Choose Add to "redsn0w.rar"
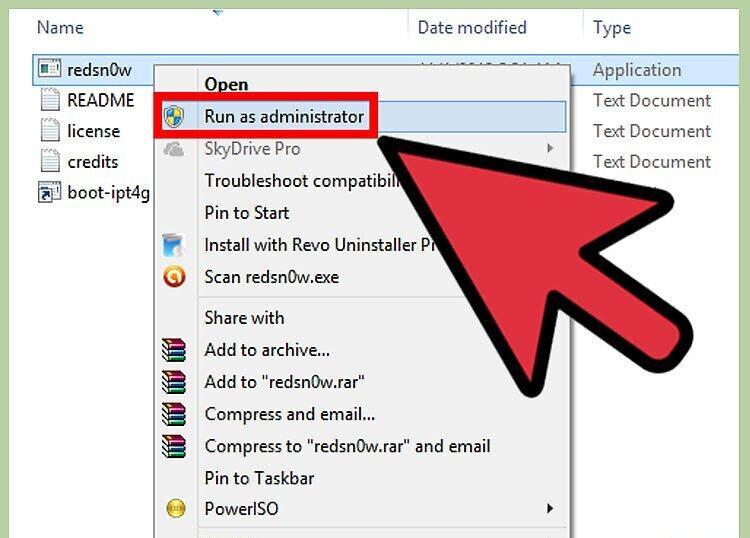The image size is (750, 538). (284, 382)
